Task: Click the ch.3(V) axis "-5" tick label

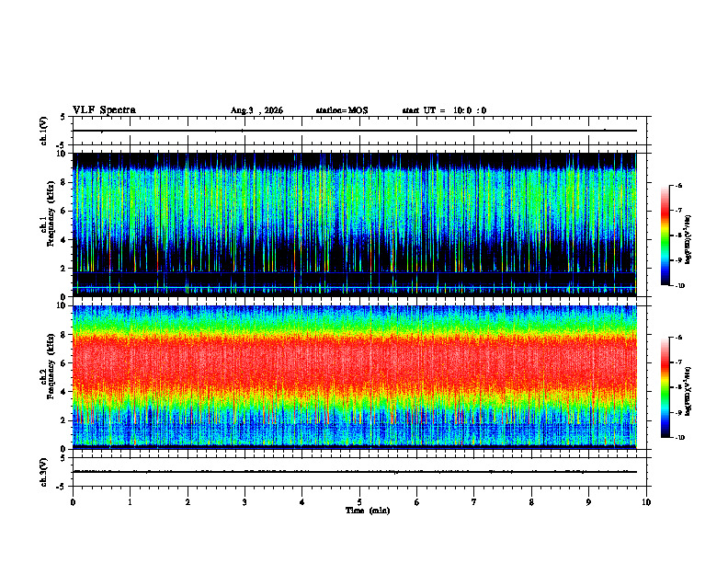Action: pyautogui.click(x=62, y=487)
